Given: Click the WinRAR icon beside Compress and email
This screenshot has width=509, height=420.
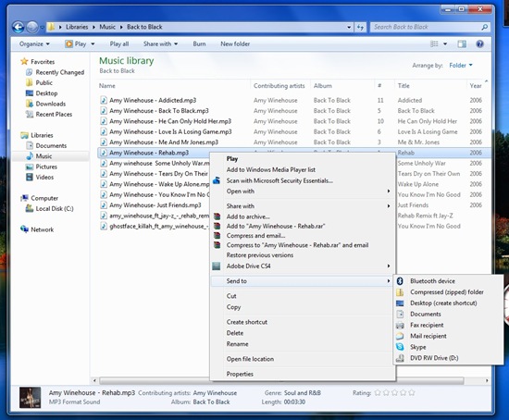Looking at the screenshot, I should 217,236.
